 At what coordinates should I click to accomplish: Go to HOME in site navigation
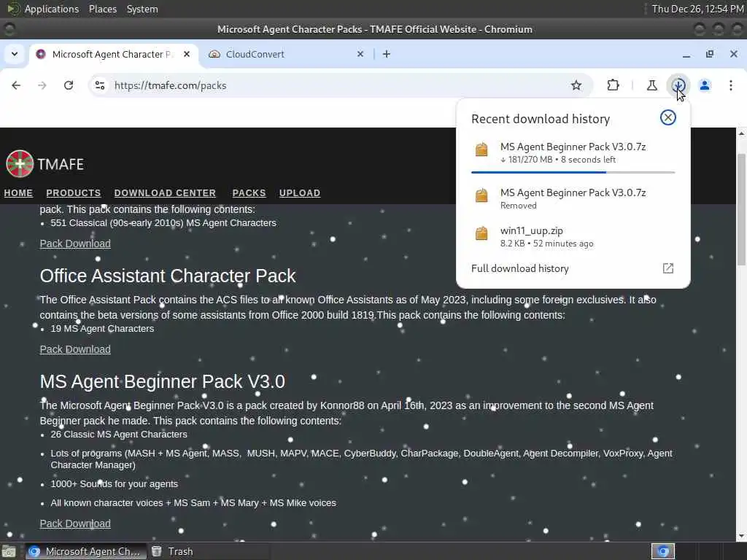coord(18,192)
